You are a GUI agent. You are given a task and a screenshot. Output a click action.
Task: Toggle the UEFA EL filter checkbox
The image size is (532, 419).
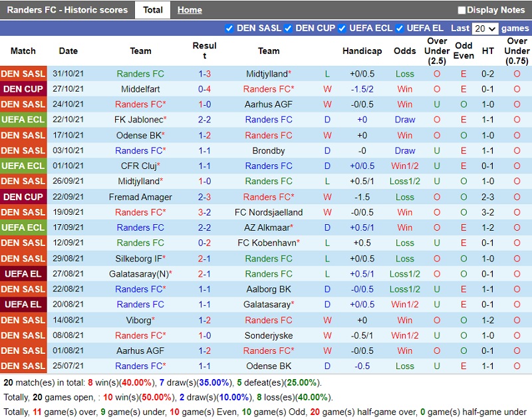pyautogui.click(x=400, y=28)
